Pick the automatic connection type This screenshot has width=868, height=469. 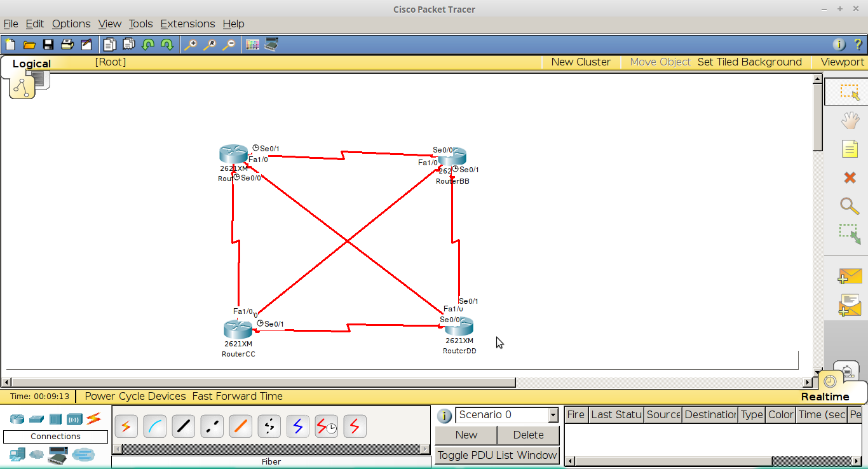tap(126, 426)
